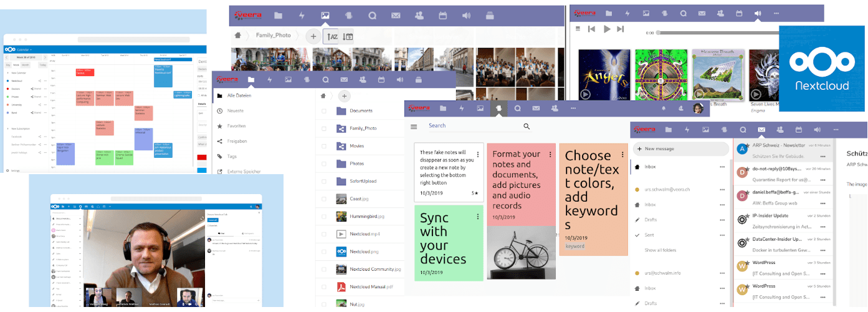Viewport: 868px width, 312px height.
Task: Open three-dot menu on 'These fake notes' note
Action: coord(478,154)
